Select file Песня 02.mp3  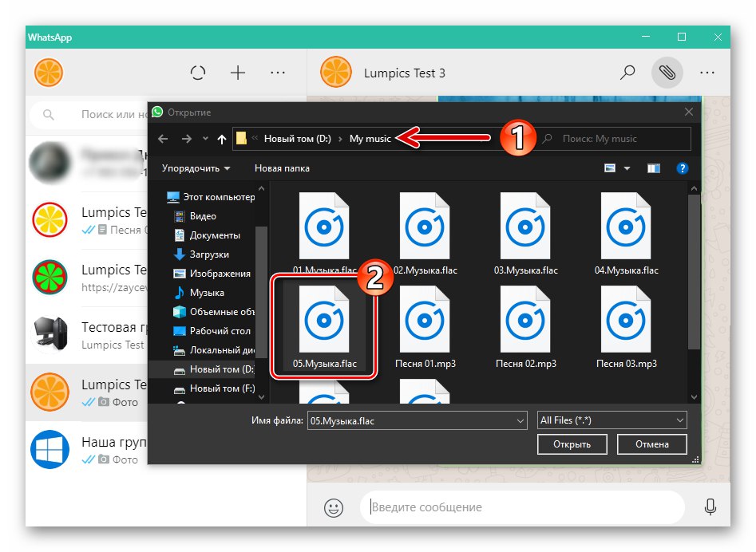(x=525, y=327)
